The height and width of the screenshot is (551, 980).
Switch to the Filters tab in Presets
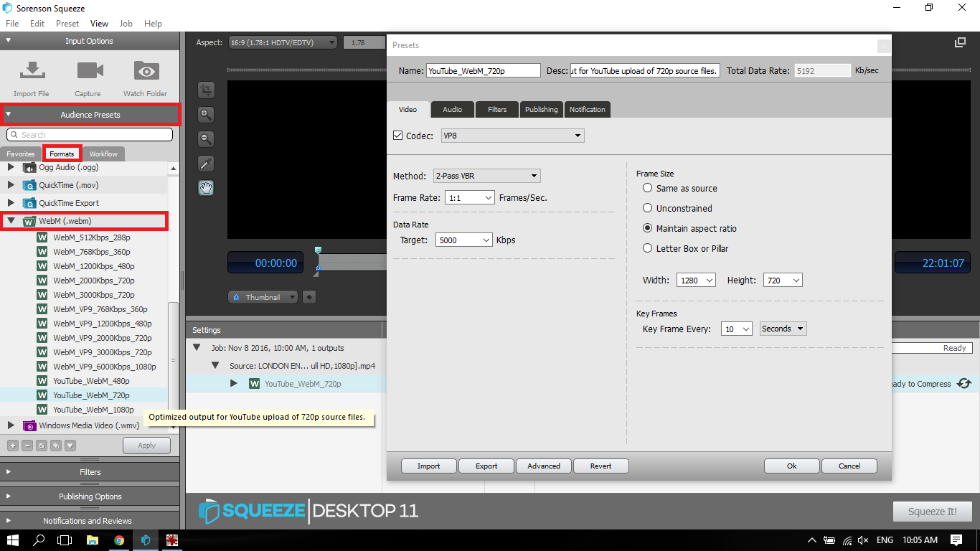(x=497, y=109)
